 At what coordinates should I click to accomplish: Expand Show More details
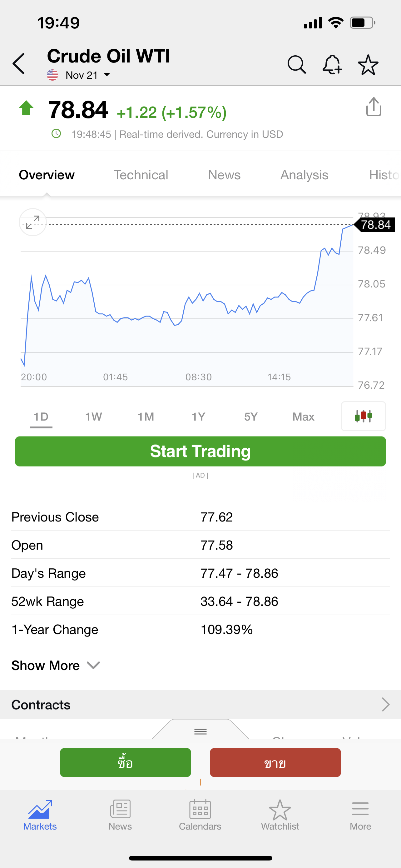coord(56,666)
